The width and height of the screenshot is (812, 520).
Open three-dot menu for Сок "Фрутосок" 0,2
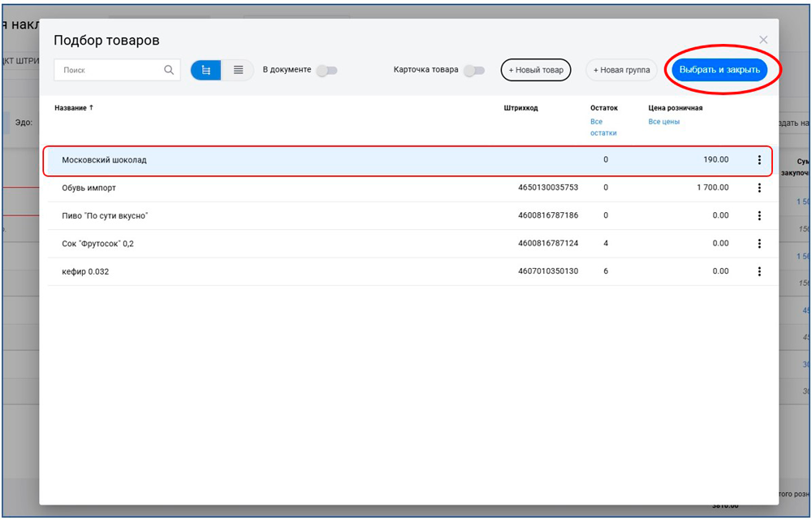coord(759,244)
